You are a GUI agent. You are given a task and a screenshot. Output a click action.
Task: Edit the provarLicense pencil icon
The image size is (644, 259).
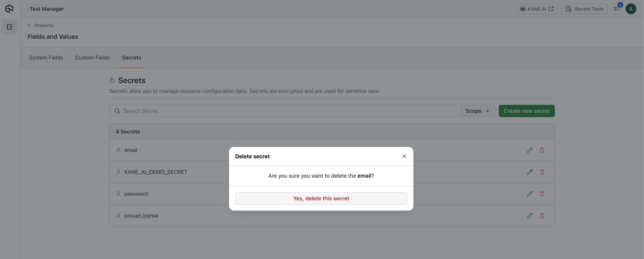point(530,216)
